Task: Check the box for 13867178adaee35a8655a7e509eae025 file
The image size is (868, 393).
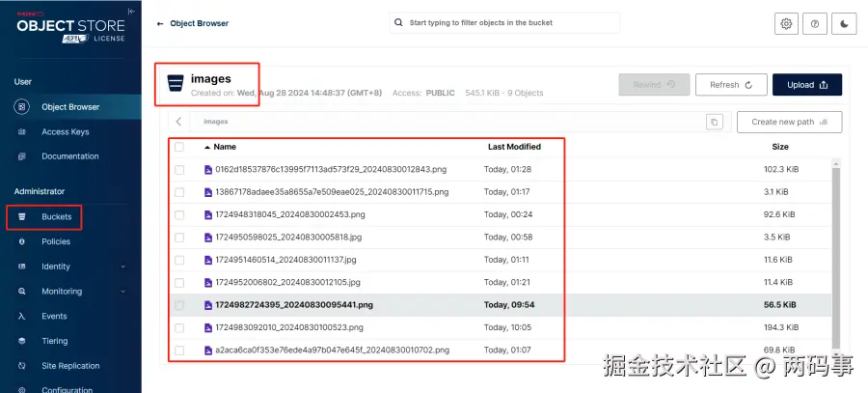Action: pos(178,192)
